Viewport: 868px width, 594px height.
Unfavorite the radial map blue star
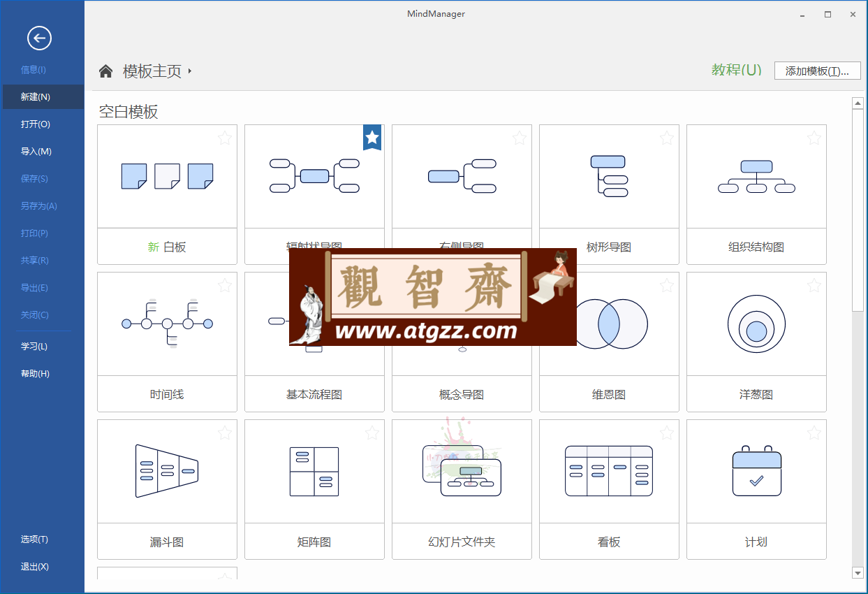(x=372, y=138)
